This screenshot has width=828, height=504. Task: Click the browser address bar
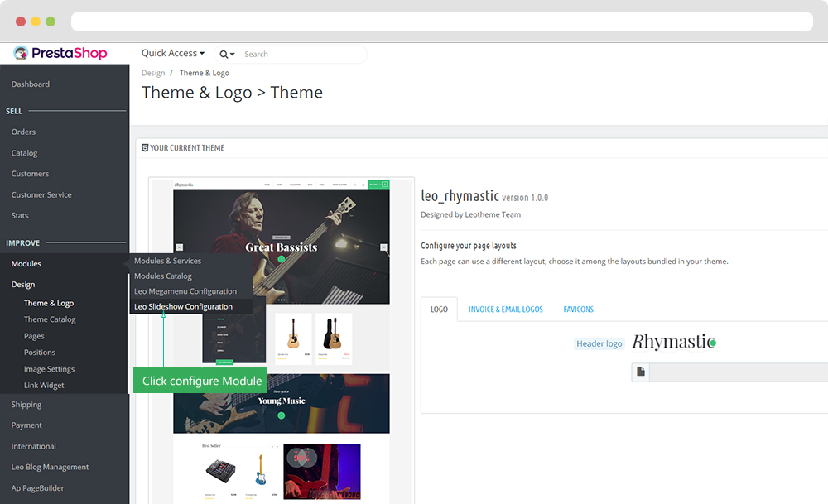pos(442,22)
